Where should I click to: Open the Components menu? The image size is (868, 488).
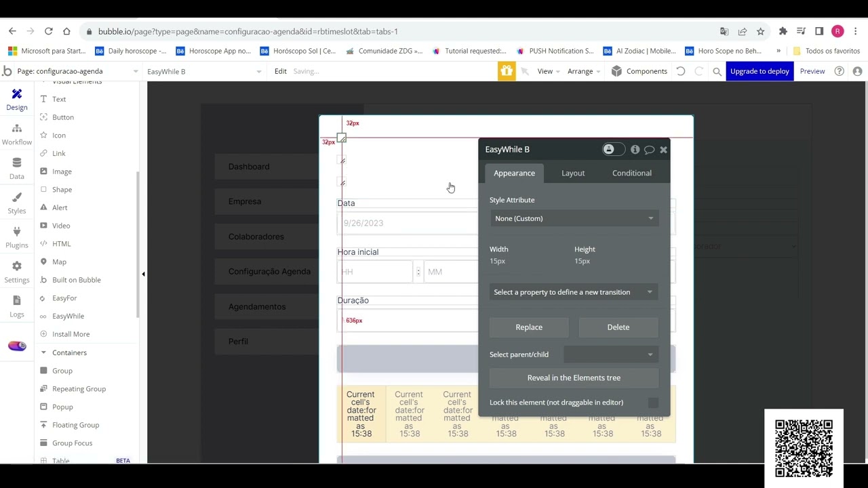tap(639, 71)
